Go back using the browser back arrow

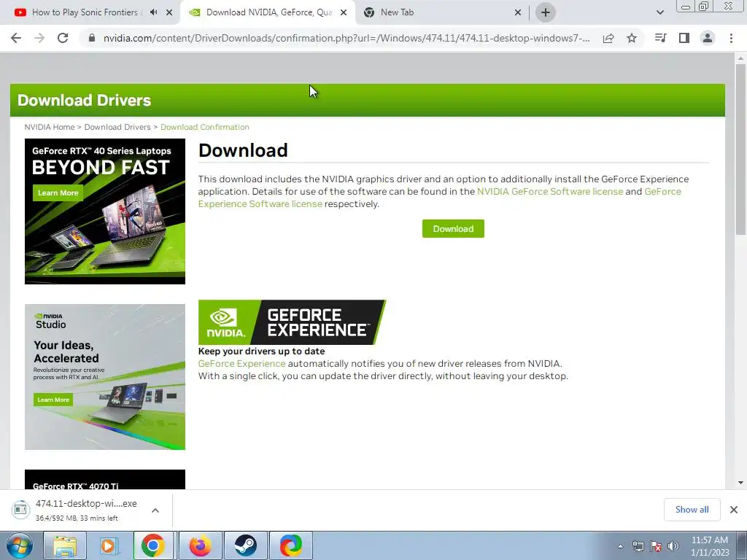[x=16, y=38]
